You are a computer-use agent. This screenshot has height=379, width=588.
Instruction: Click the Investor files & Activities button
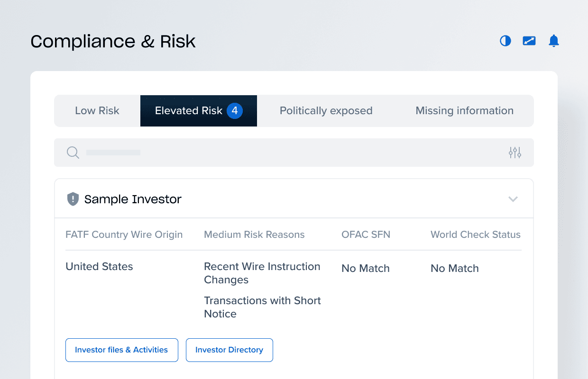121,350
